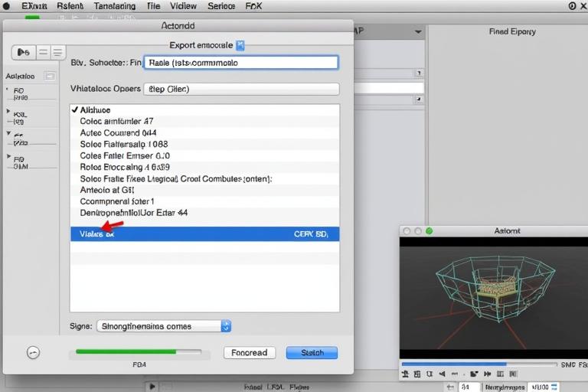Open the Tanatating menu
Image resolution: width=588 pixels, height=392 pixels.
114,6
